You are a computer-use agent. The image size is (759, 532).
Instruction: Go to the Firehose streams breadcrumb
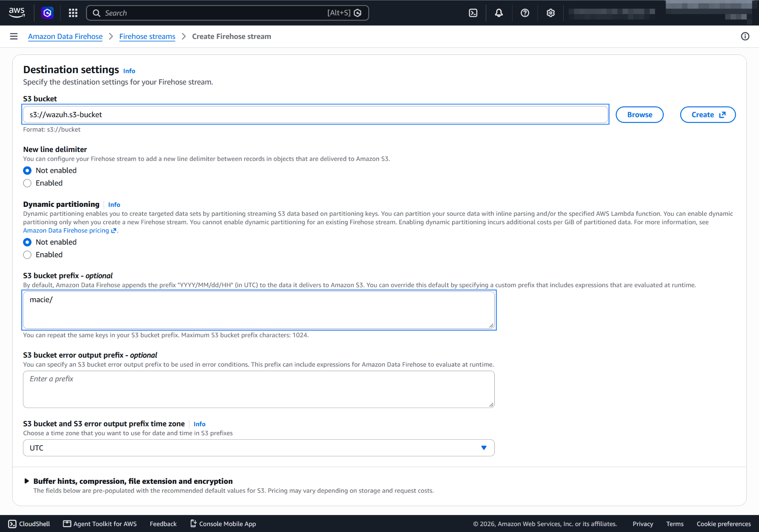[x=147, y=36]
